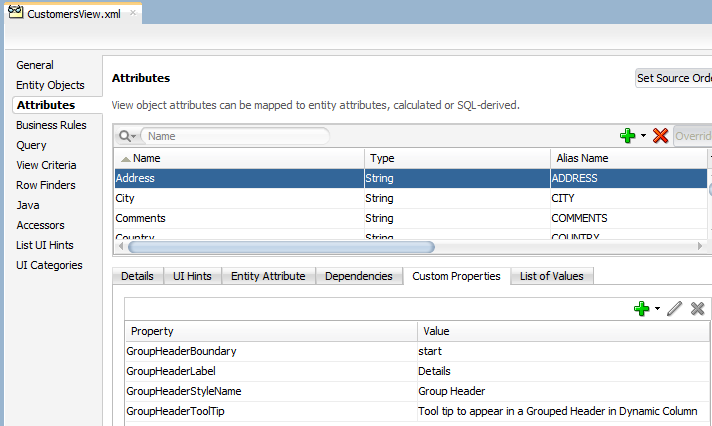The image size is (712, 426).
Task: Click the Name search input field
Action: (235, 136)
